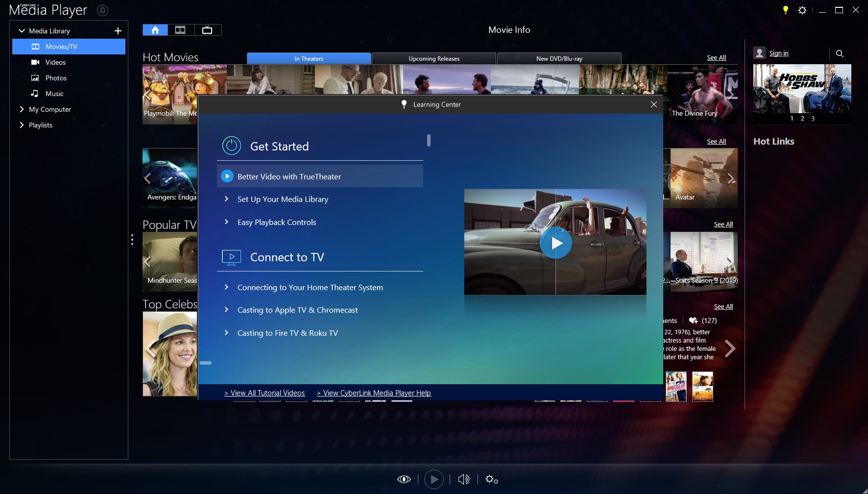Click the Sign in link
Viewport: 868px width, 494px height.
[x=778, y=53]
